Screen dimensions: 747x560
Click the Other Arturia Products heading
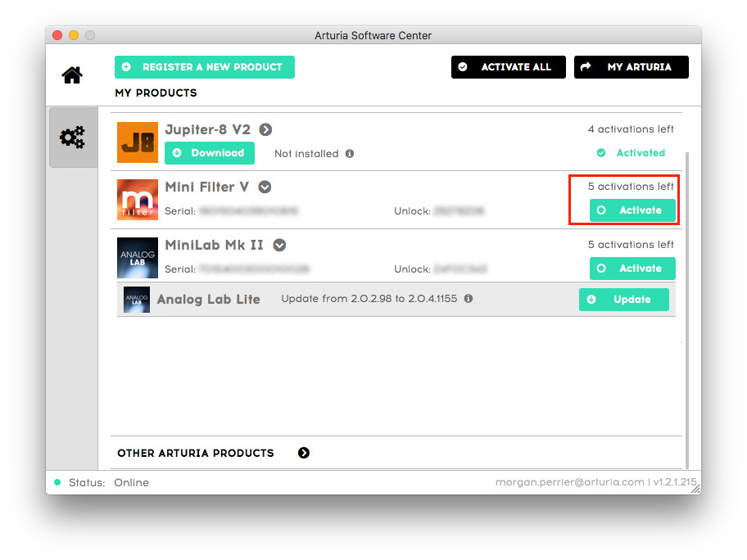(196, 453)
